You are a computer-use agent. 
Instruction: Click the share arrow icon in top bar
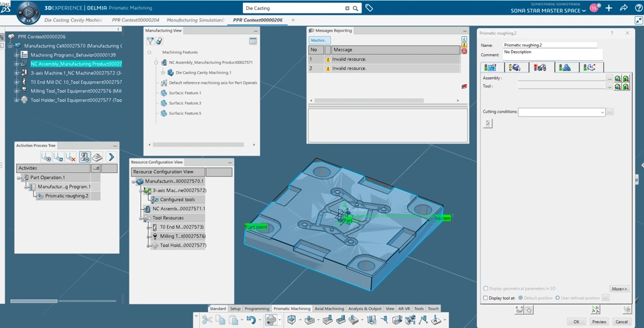(x=623, y=8)
